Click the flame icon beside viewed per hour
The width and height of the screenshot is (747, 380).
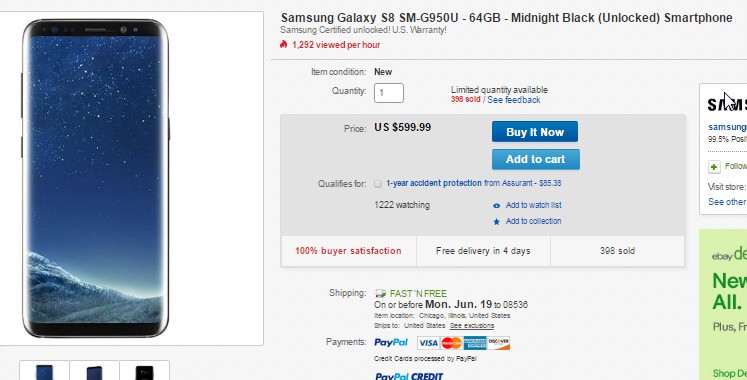pyautogui.click(x=283, y=44)
